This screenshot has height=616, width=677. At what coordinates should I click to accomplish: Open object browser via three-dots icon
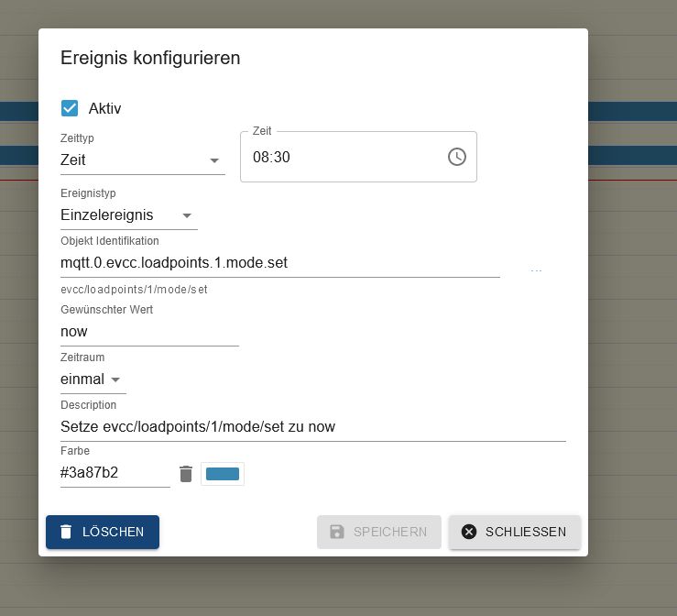point(536,270)
